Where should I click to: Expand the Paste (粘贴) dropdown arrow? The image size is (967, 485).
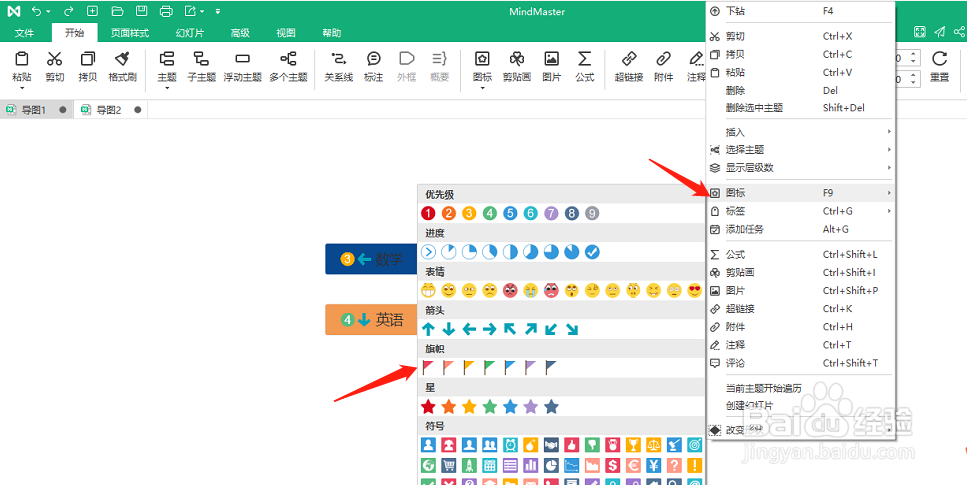tap(22, 88)
